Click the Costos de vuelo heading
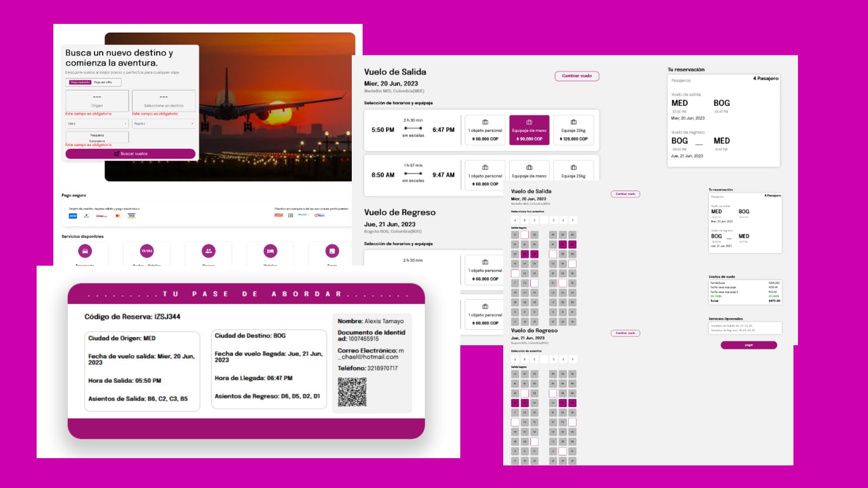 pos(721,277)
